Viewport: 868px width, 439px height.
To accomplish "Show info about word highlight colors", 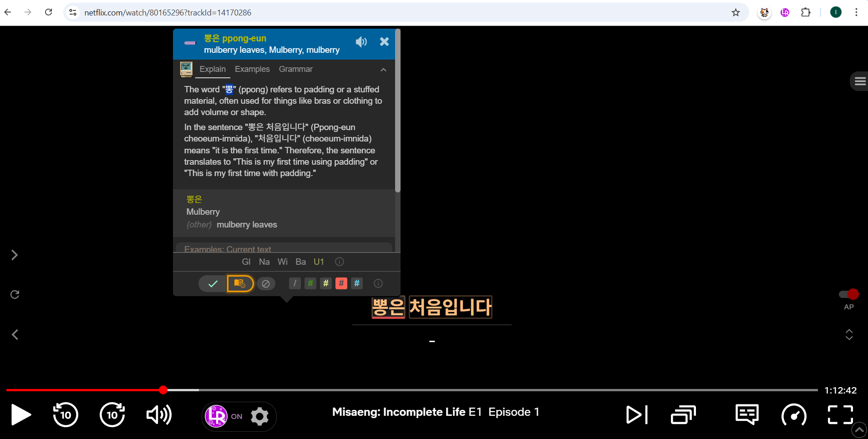I will point(378,283).
